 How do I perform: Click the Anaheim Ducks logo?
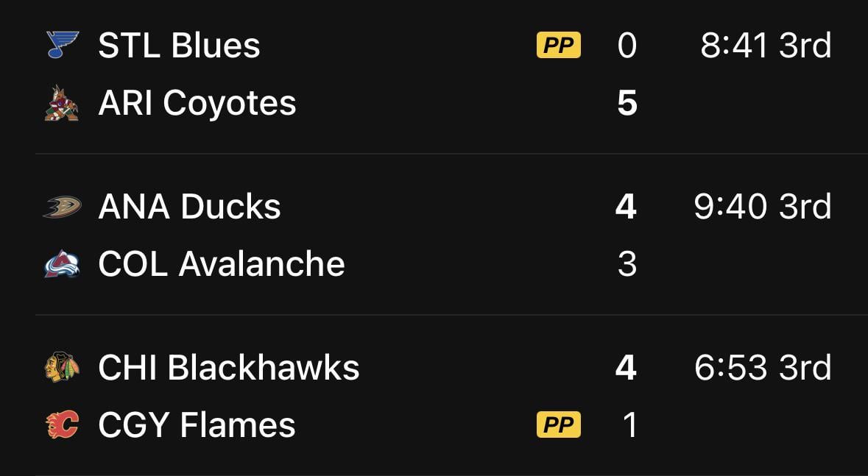tap(62, 207)
